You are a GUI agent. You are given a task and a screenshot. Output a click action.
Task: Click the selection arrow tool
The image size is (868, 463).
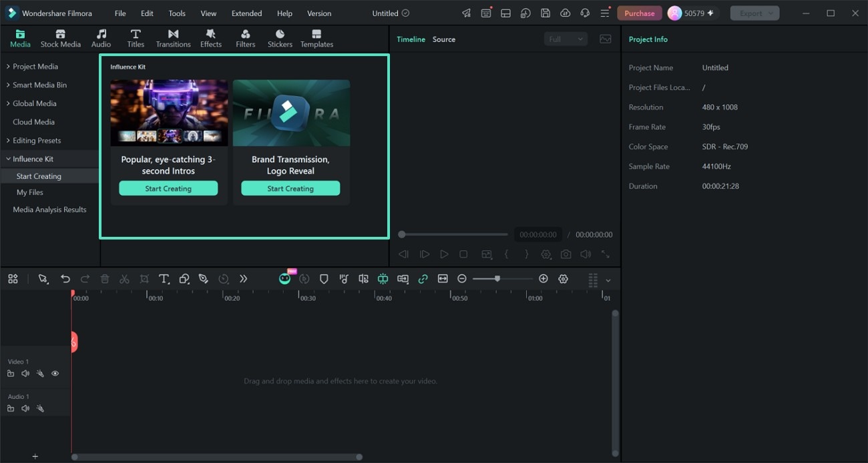(43, 279)
